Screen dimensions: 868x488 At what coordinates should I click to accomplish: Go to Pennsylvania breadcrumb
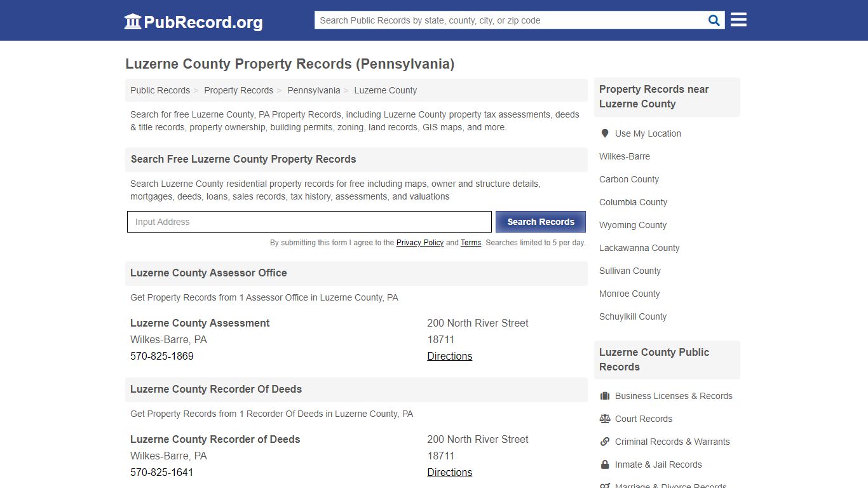(314, 90)
